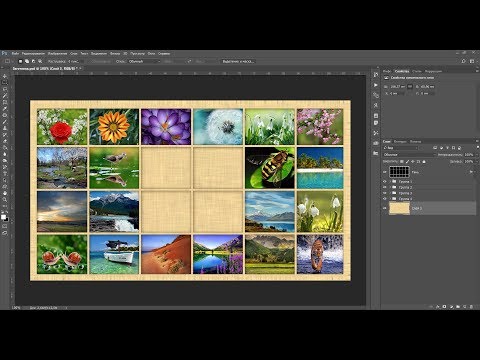Viewport: 480px width, 360px height.
Task: Select the Brush tool
Action: tap(5, 122)
